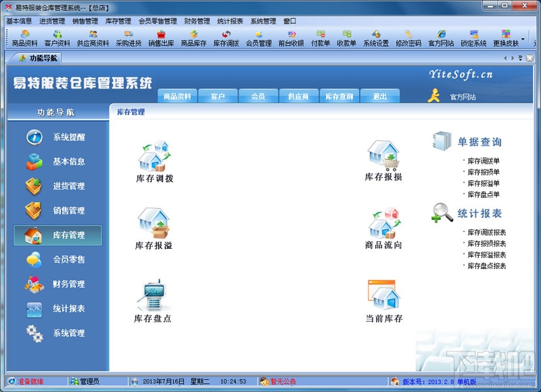The height and width of the screenshot is (392, 541).
Task: Open 商品资料 toolbar icon
Action: [x=24, y=39]
